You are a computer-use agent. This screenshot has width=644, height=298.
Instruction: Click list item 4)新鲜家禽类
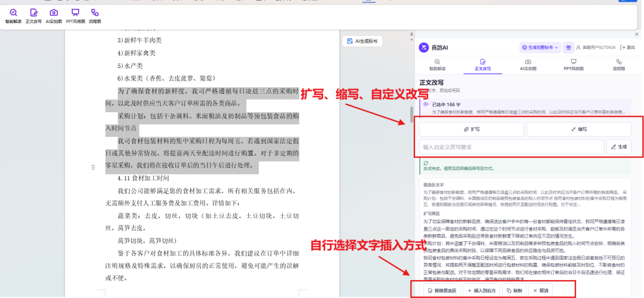tap(137, 53)
